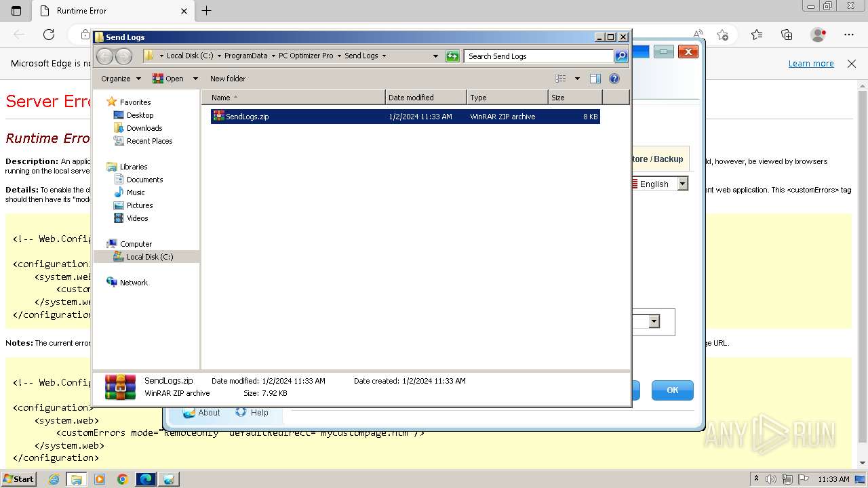Refresh the Send Logs folder view
Viewport: 868px width, 488px height.
pos(452,56)
